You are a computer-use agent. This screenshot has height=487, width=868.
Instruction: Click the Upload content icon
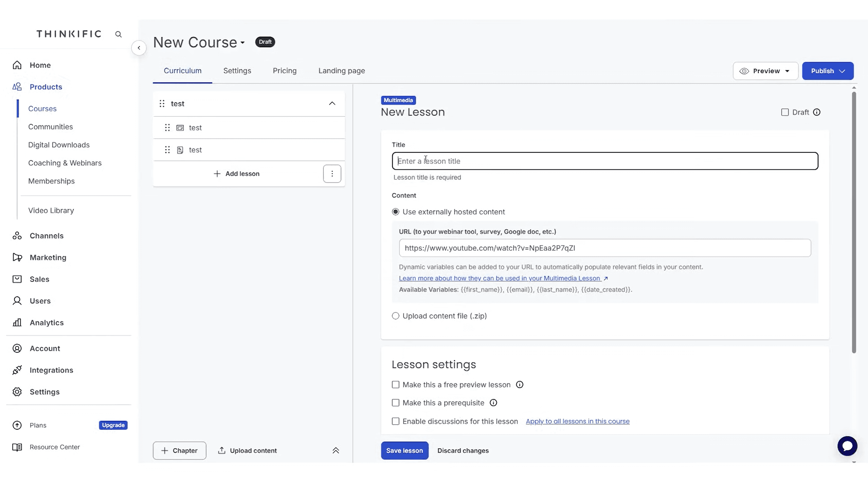pos(221,450)
